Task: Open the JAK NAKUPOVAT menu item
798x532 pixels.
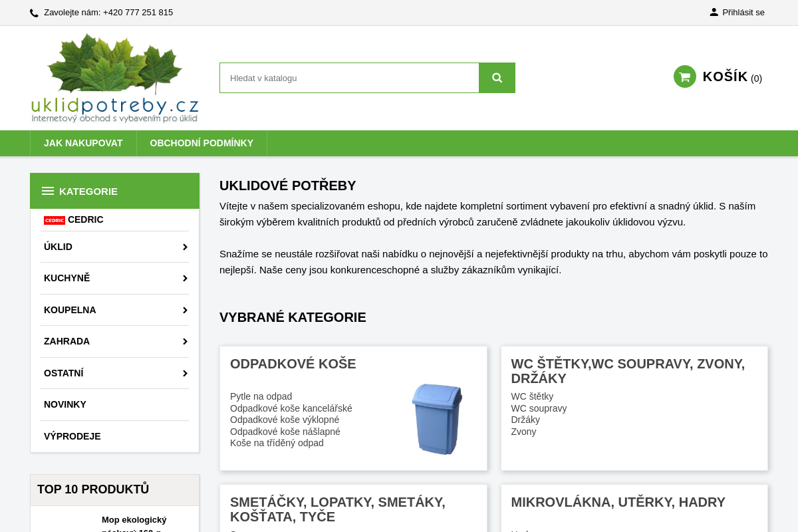Action: (83, 143)
